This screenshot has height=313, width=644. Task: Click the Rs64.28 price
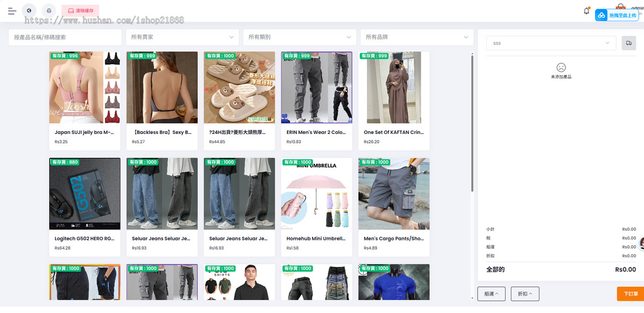[62, 248]
